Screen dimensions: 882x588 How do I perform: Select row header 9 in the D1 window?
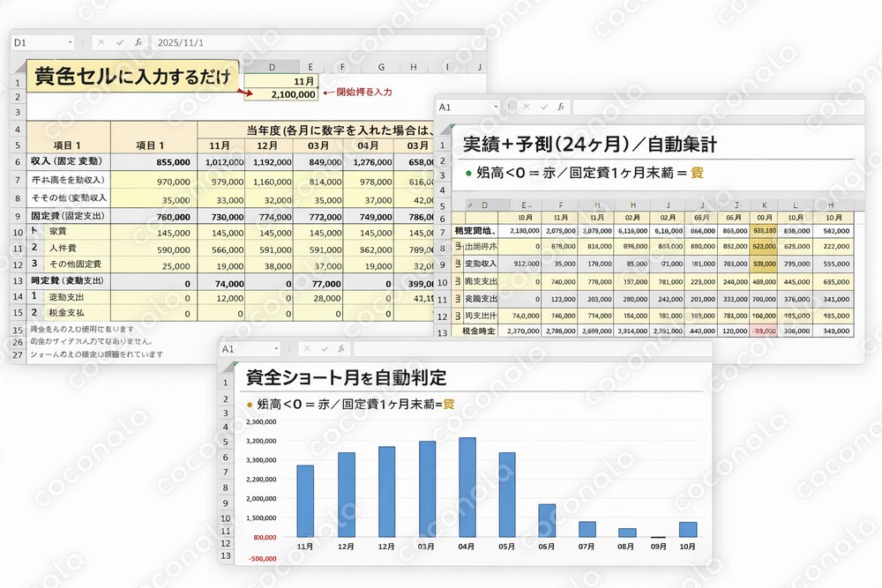(x=18, y=216)
